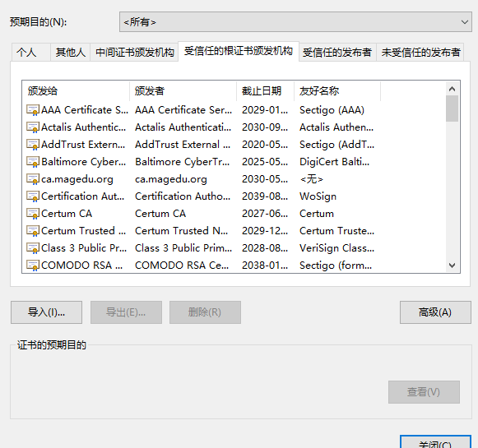Click certificate icon of COMODO RSA row

tap(33, 266)
